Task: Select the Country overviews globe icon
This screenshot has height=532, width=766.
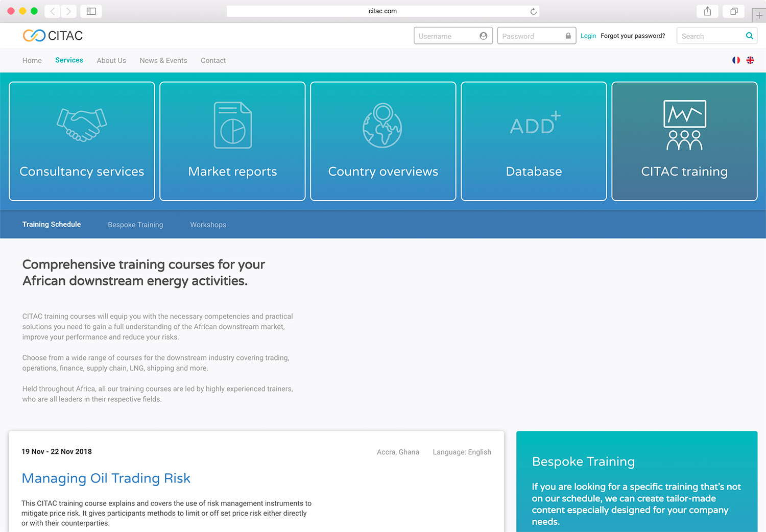Action: pos(382,126)
